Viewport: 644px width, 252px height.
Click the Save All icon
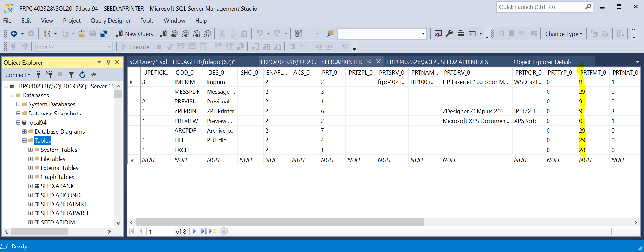(x=104, y=34)
